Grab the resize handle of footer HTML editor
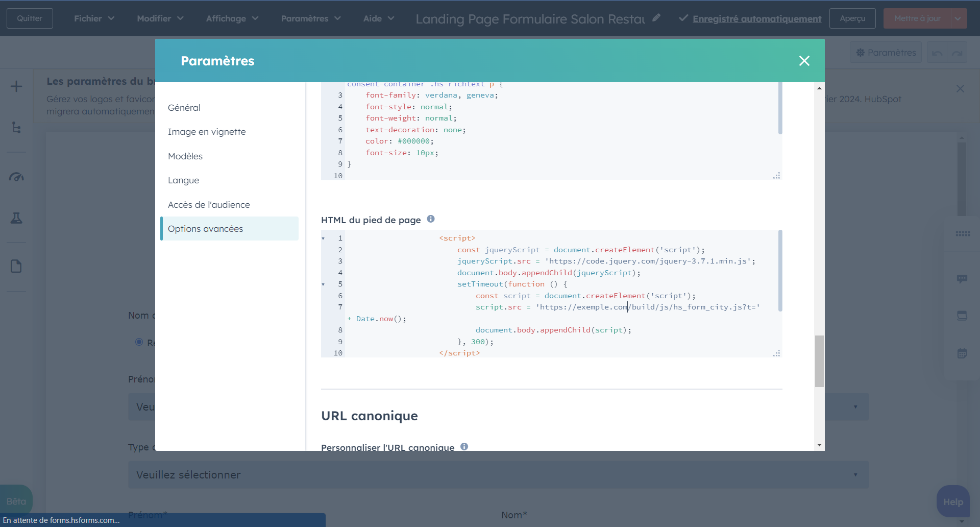 pyautogui.click(x=776, y=353)
